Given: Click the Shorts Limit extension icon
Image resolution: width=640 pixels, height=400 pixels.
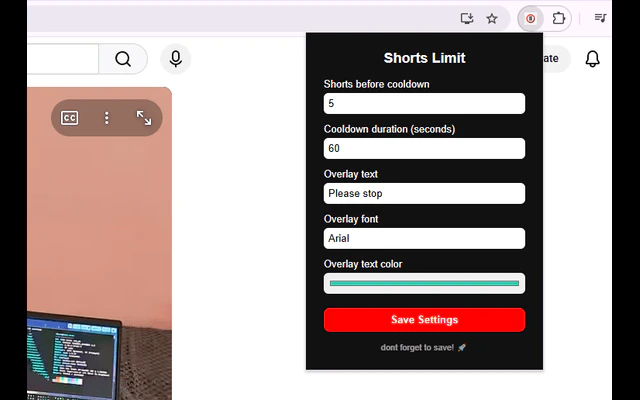Looking at the screenshot, I should click(530, 18).
